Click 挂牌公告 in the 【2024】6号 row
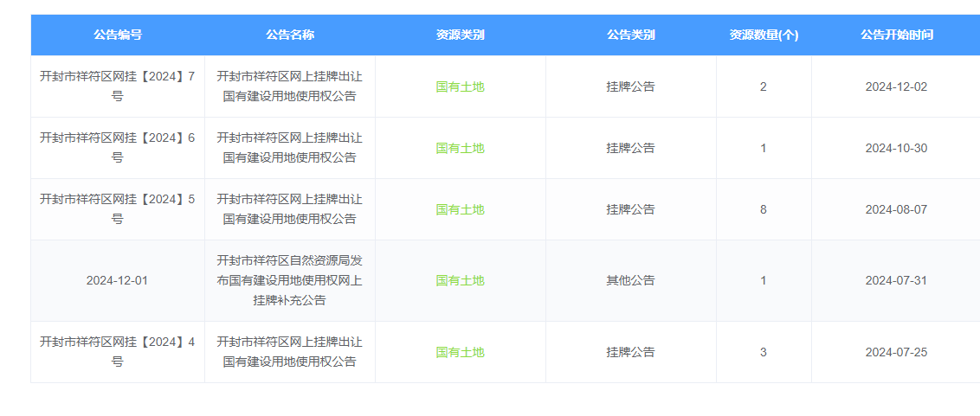This screenshot has height=416, width=980. pyautogui.click(x=630, y=148)
